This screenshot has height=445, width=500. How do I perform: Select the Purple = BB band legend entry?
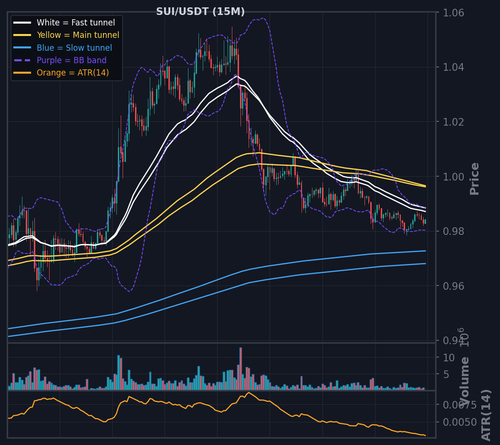pyautogui.click(x=60, y=60)
